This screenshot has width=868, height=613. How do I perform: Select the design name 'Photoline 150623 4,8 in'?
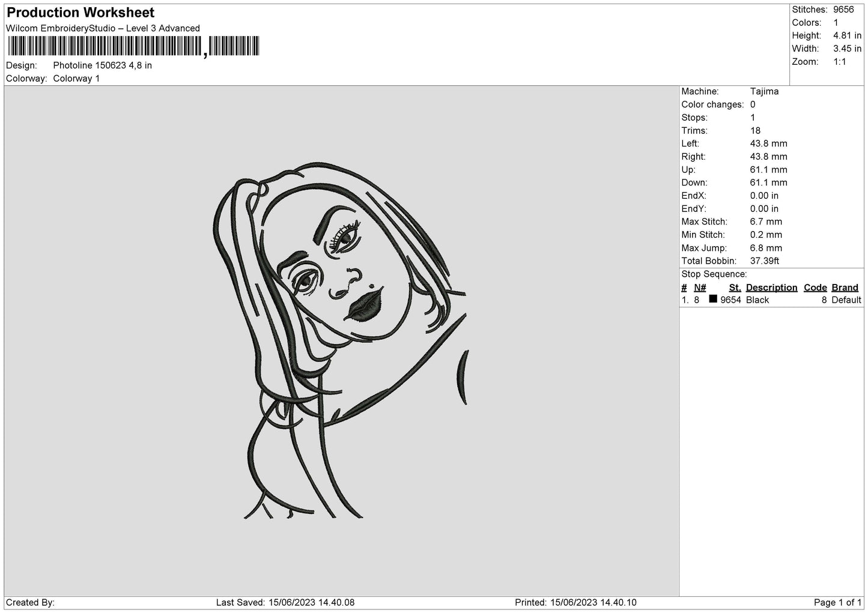tap(103, 65)
